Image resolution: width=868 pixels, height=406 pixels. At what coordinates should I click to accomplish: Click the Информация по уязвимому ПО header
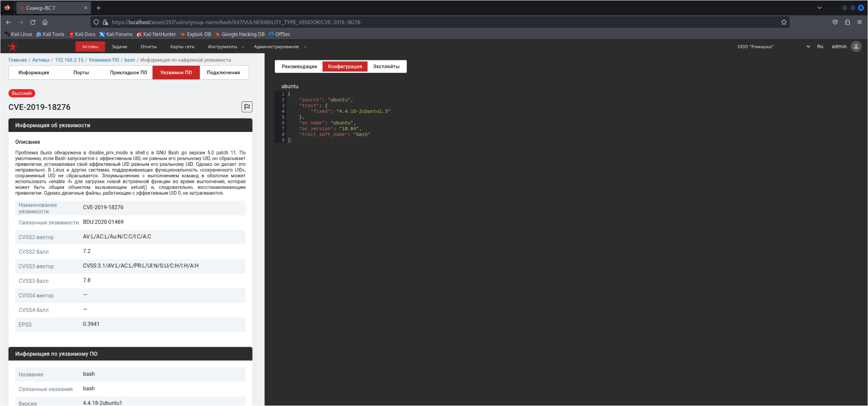pyautogui.click(x=131, y=354)
